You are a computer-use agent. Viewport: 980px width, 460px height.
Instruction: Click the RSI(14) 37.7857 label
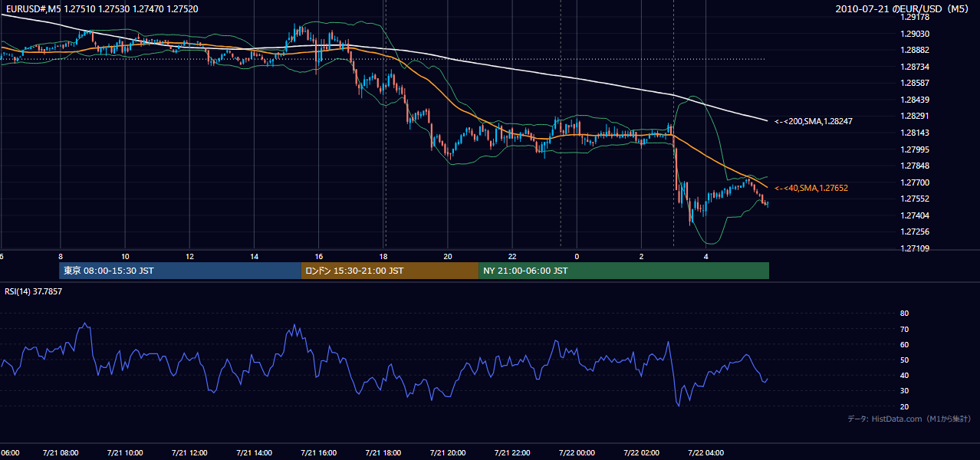pos(34,291)
